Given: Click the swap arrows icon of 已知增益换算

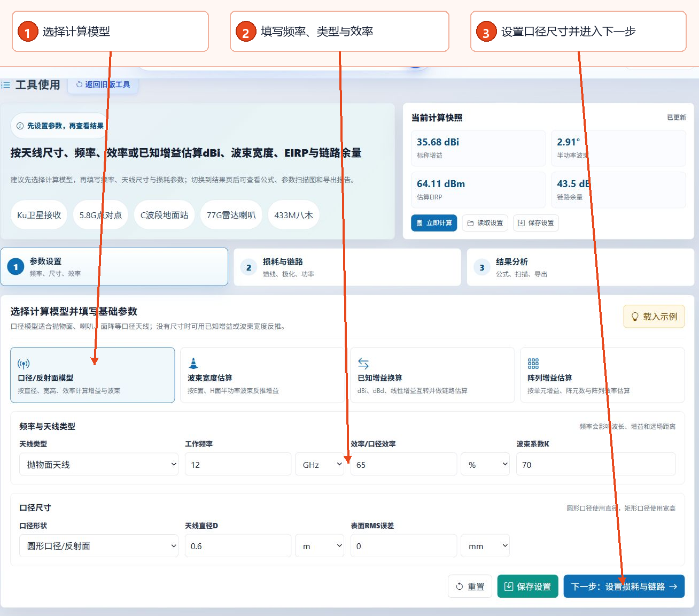Looking at the screenshot, I should (363, 364).
